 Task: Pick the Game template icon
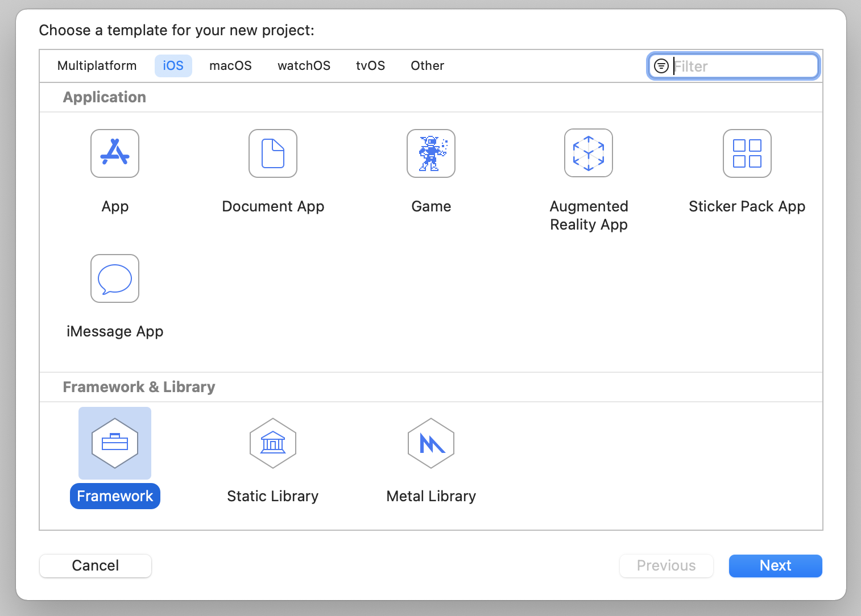coord(431,153)
